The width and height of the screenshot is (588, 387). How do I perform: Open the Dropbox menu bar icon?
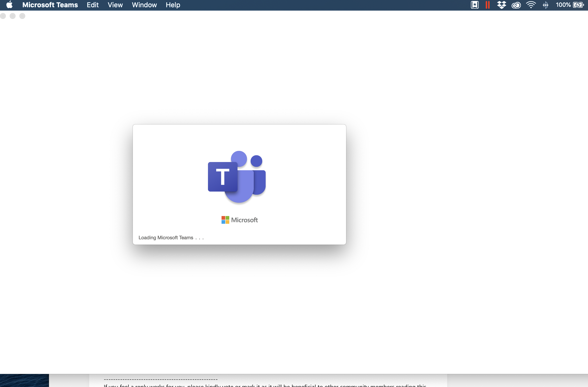click(501, 5)
